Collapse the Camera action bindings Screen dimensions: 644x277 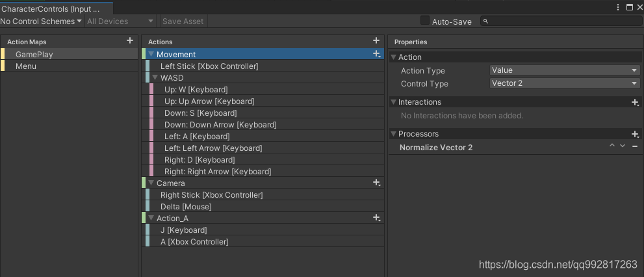(151, 183)
